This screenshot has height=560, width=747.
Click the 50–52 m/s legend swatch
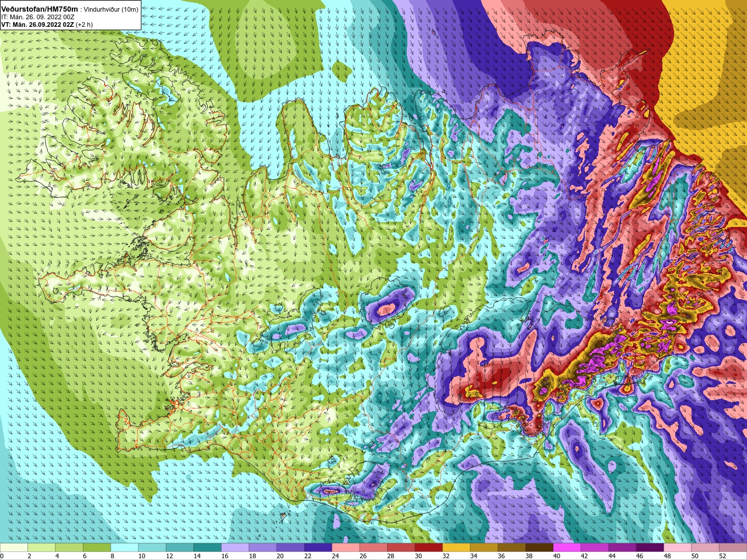click(706, 548)
